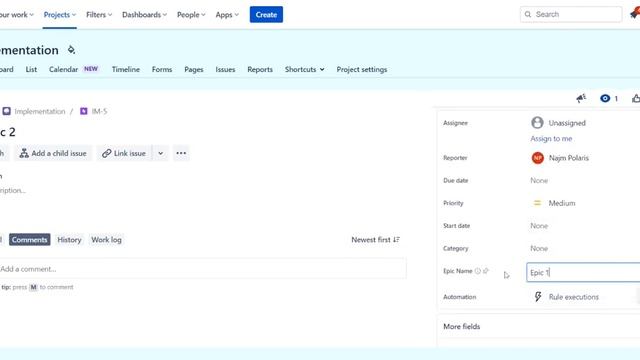Click the Unassigned avatar icon
Image resolution: width=640 pixels, height=360 pixels.
(537, 122)
